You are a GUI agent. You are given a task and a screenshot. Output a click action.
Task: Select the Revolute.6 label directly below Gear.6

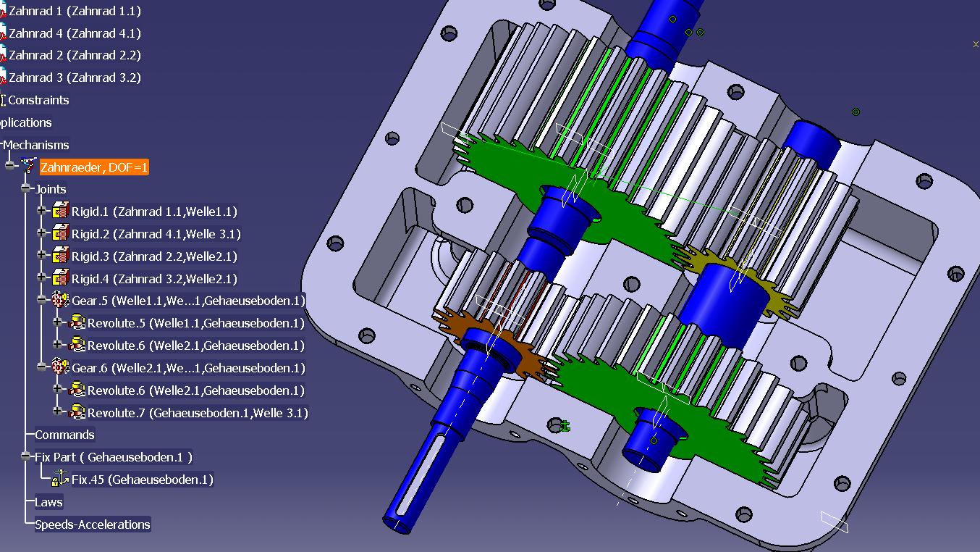[x=195, y=390]
